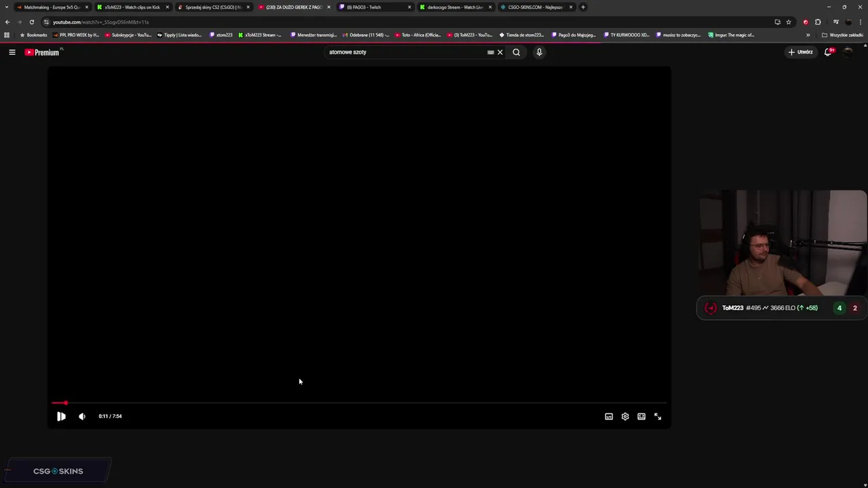Open the apps grid in bookmarks bar

tap(7, 35)
